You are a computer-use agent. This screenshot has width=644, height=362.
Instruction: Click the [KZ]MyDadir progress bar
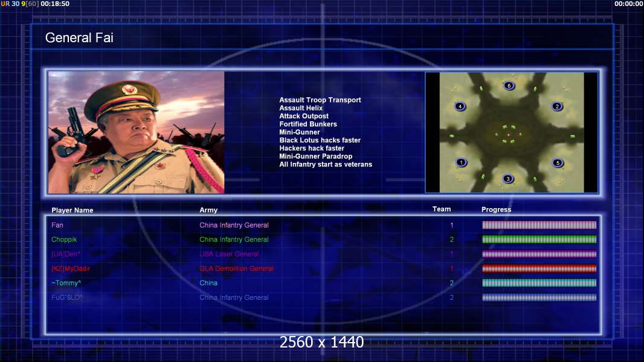click(x=539, y=268)
